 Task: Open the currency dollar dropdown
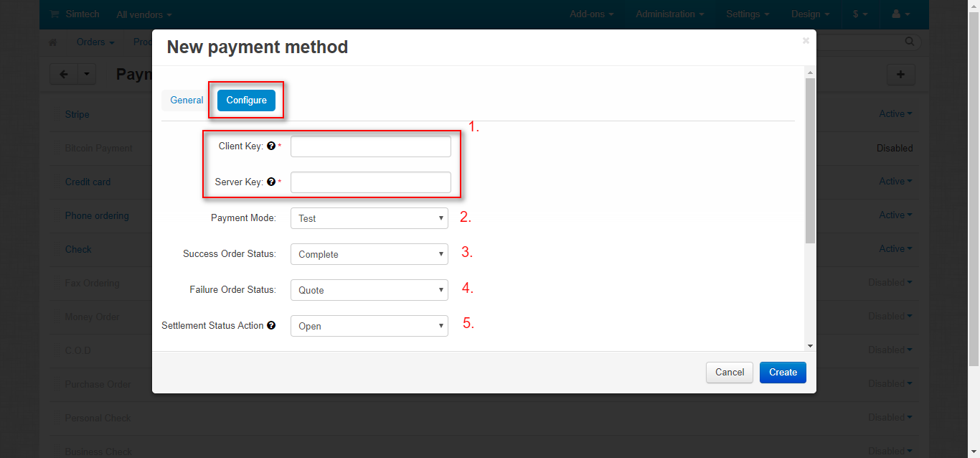tap(860, 14)
